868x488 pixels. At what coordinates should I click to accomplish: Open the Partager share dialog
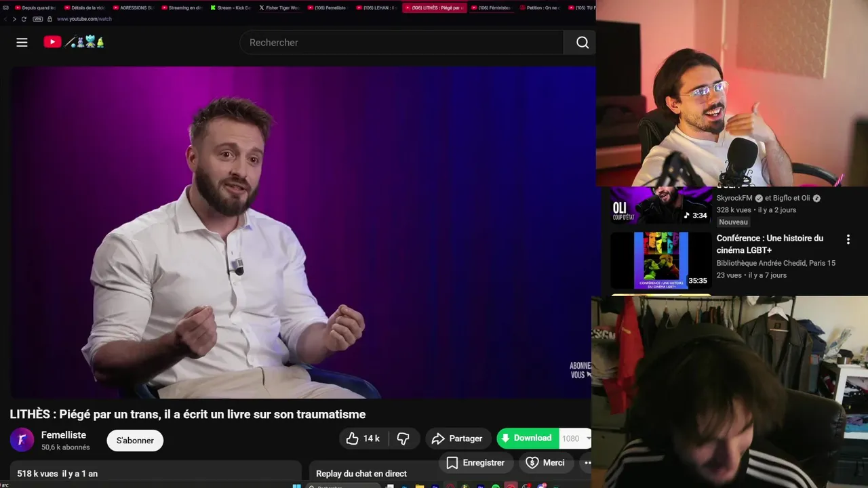(458, 439)
